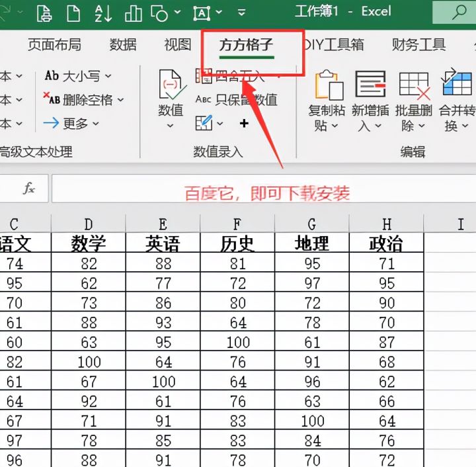Select column H header

pyautogui.click(x=387, y=224)
